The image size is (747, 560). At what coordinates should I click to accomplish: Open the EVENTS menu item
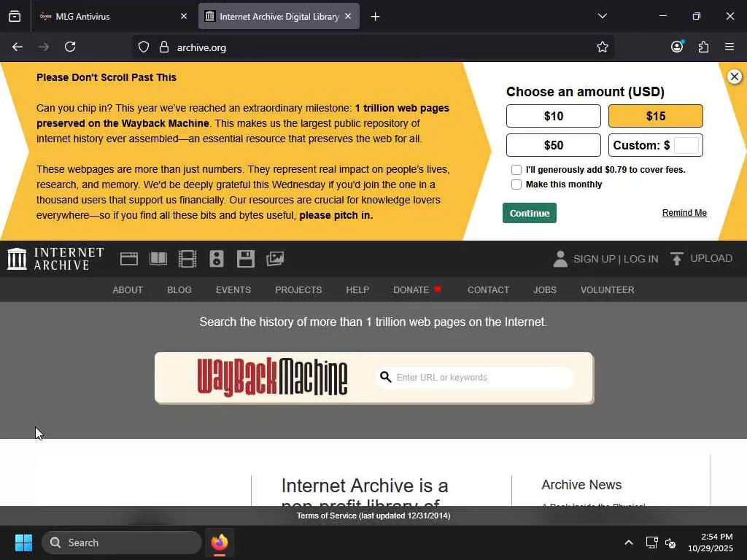coord(233,290)
